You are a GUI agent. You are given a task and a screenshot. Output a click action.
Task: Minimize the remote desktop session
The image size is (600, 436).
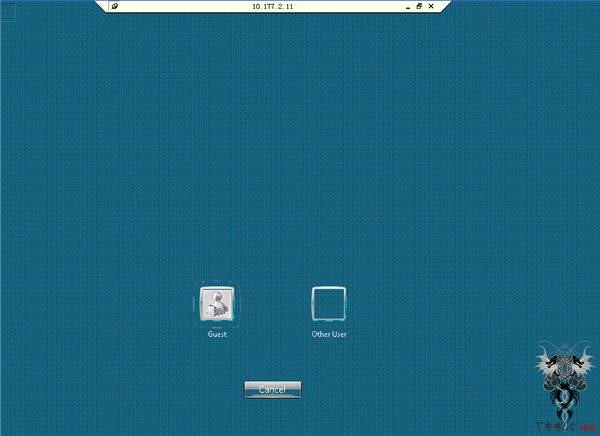407,6
